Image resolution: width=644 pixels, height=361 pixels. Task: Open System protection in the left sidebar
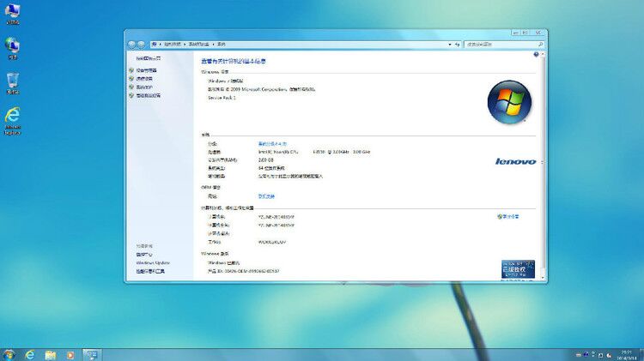tap(144, 87)
